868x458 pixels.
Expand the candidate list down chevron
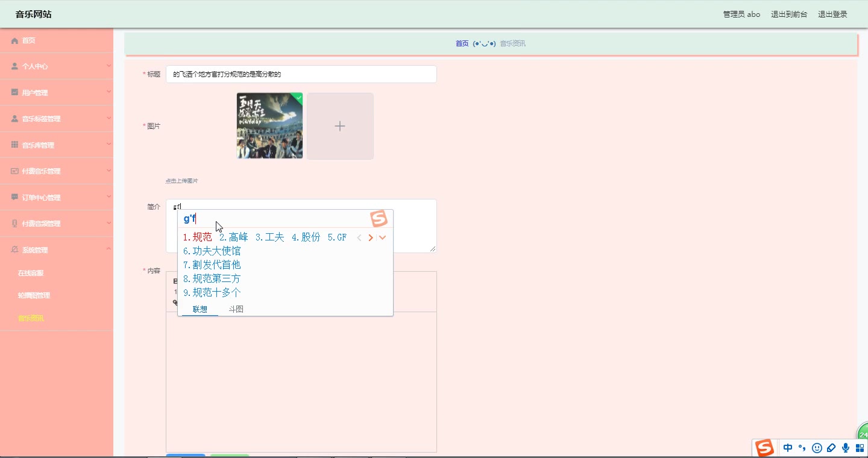[382, 237]
